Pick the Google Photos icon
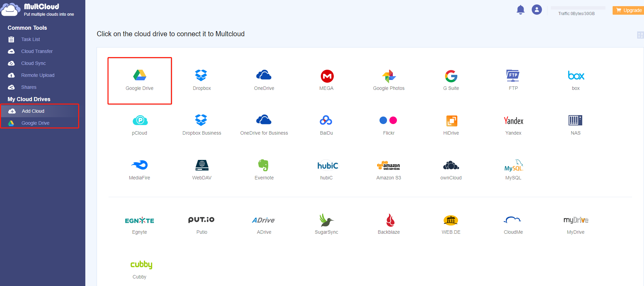 389,76
